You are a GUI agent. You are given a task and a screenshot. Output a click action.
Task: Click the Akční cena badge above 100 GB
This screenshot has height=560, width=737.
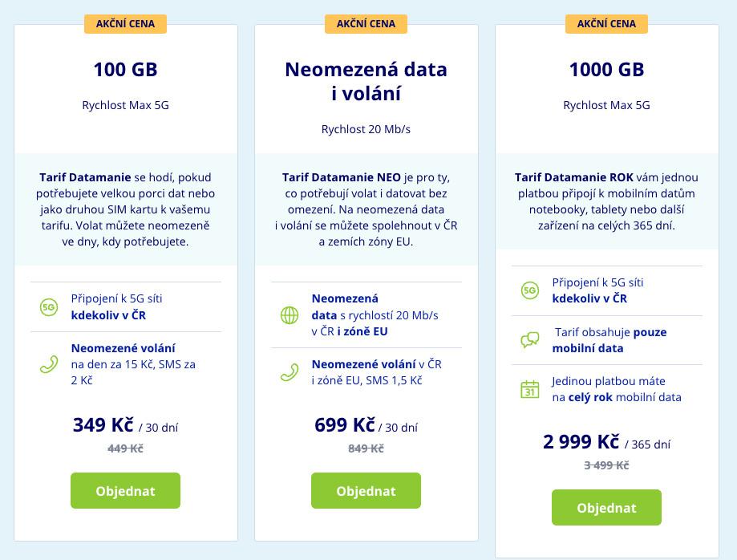click(125, 24)
